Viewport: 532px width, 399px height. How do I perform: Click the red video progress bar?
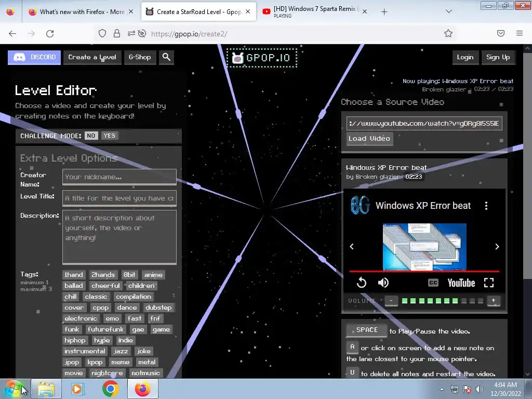[424, 271]
